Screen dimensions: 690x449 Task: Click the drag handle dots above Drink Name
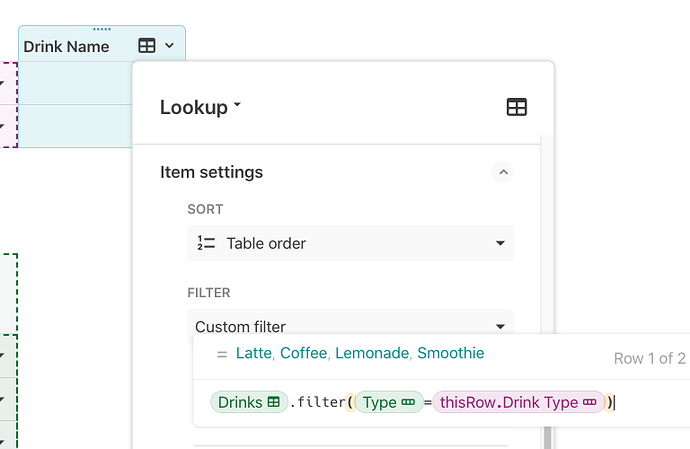(x=101, y=29)
